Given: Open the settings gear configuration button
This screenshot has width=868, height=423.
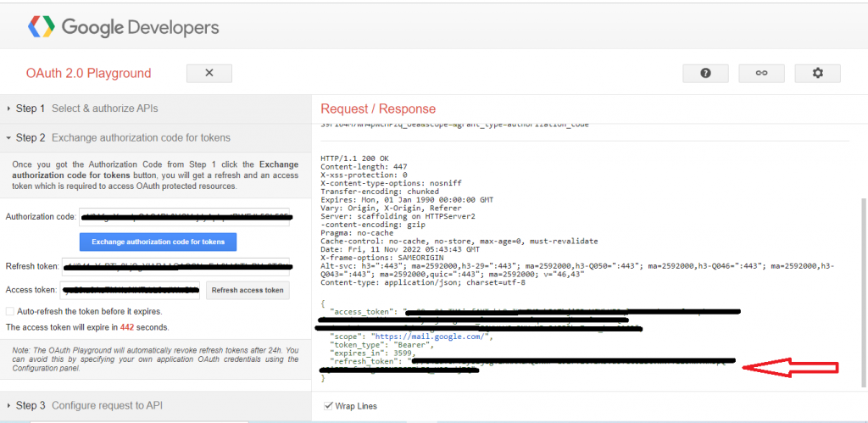Looking at the screenshot, I should 818,73.
